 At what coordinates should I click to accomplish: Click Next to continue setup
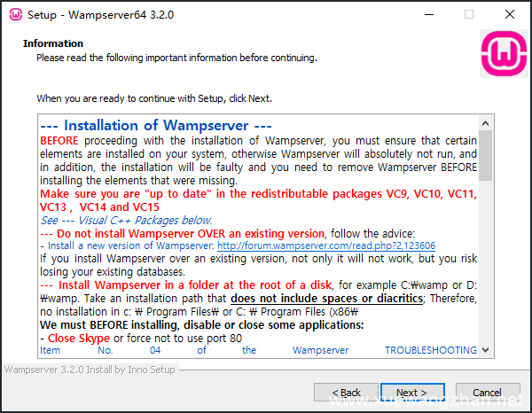click(x=411, y=392)
